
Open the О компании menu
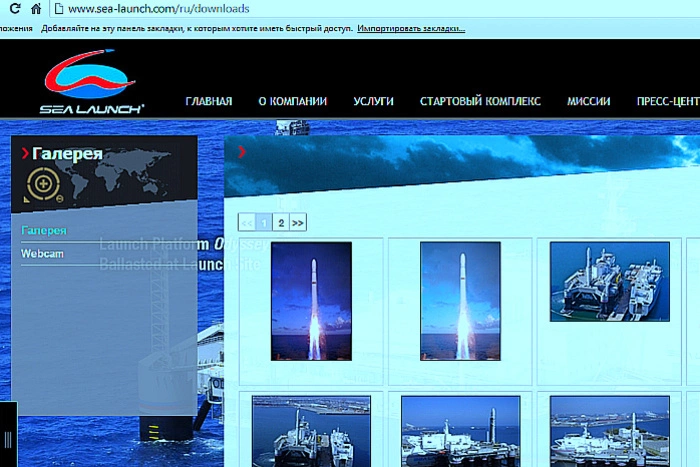pyautogui.click(x=292, y=101)
